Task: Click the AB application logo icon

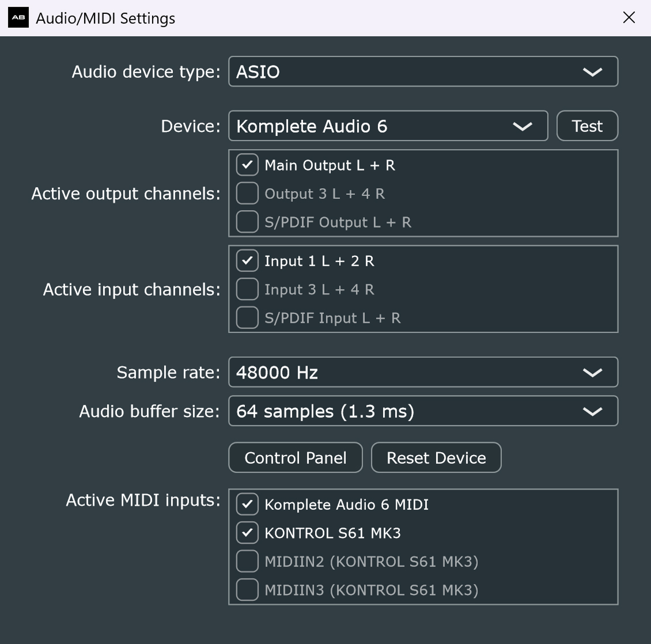Action: point(18,18)
